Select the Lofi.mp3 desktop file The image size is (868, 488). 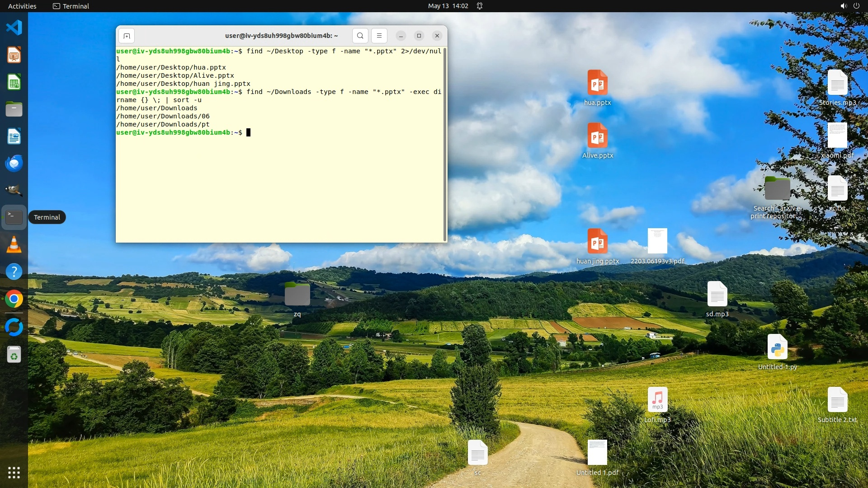click(x=657, y=400)
